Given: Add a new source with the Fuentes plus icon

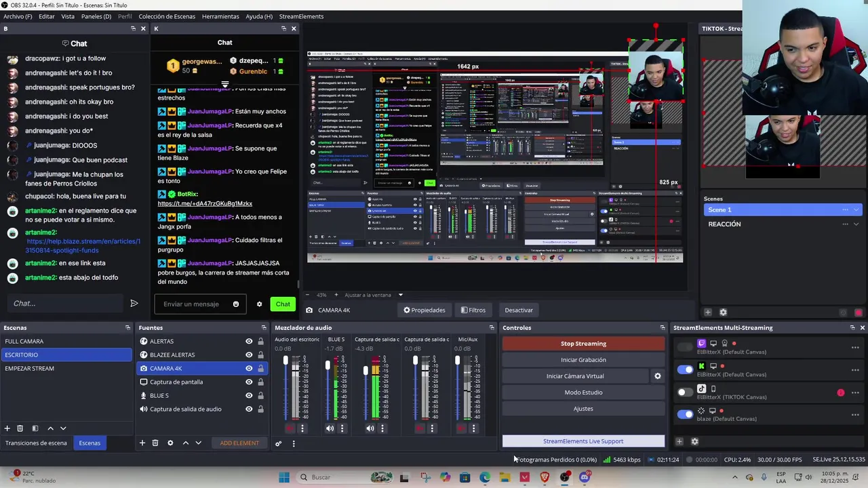Looking at the screenshot, I should point(142,443).
